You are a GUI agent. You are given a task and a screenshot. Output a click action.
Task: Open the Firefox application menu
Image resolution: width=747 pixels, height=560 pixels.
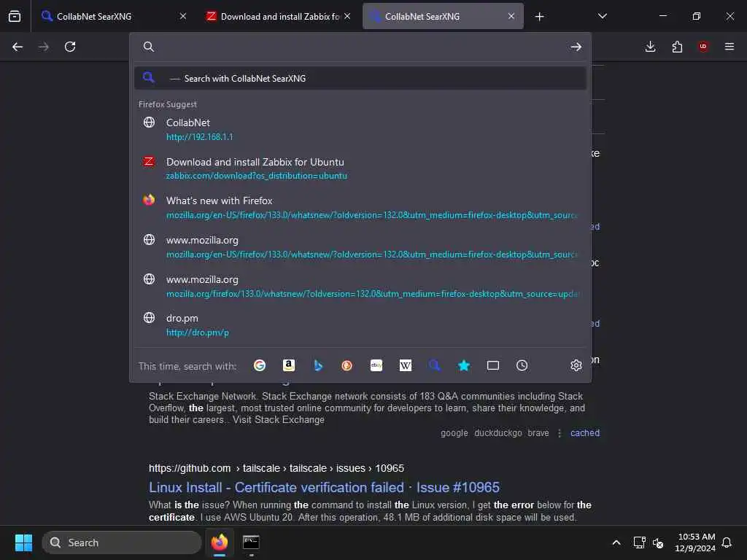point(729,47)
